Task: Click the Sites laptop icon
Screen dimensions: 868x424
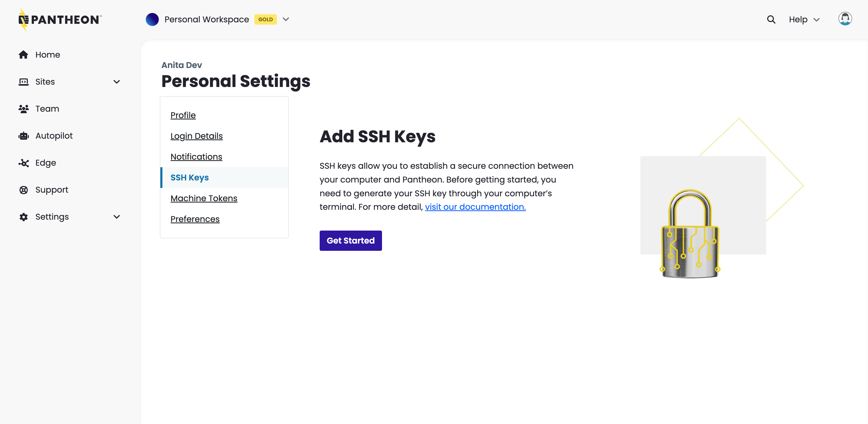Action: pos(24,82)
